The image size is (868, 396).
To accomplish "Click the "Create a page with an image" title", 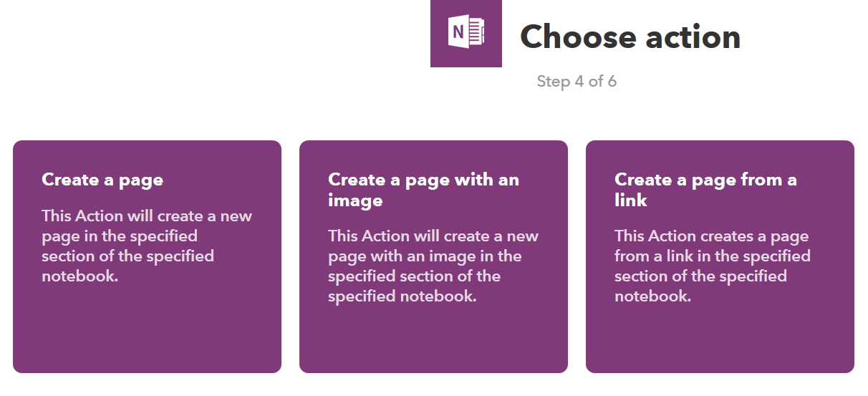I will [423, 190].
